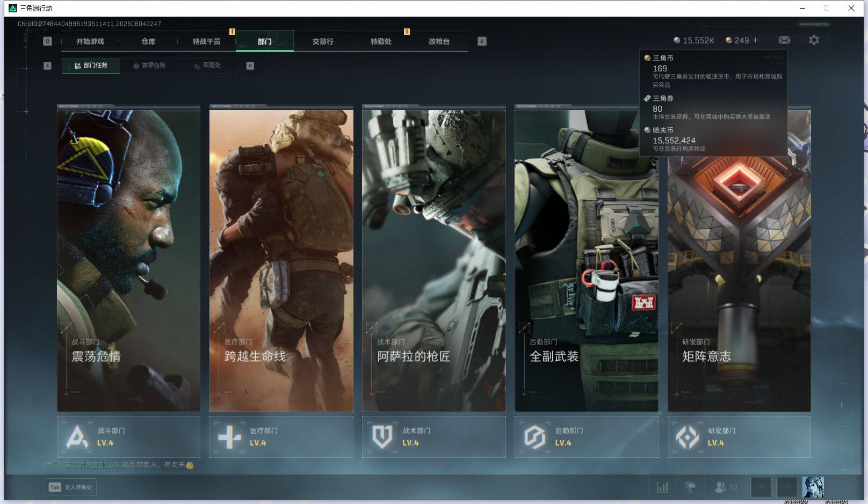Click the expand corner icon on 阿萨拉的枪匠 card

click(371, 327)
